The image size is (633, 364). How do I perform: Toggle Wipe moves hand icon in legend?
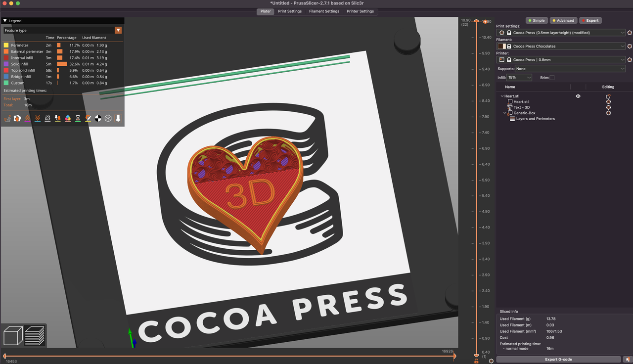coord(17,119)
